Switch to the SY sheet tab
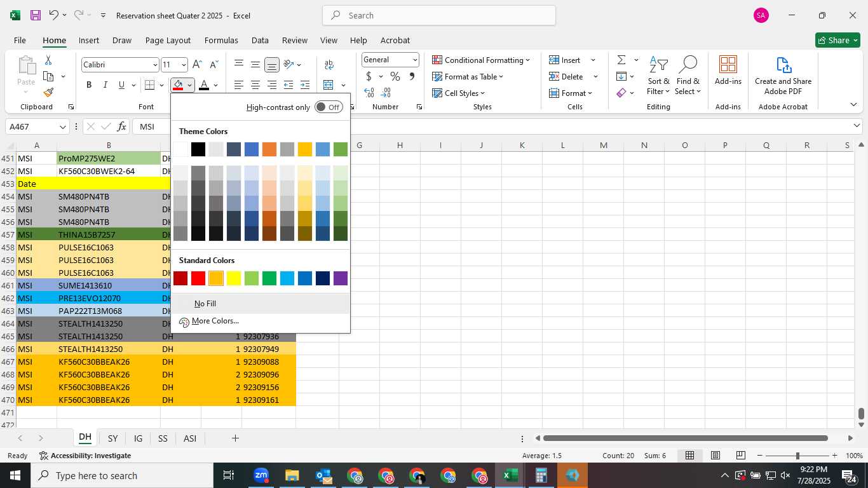The height and width of the screenshot is (488, 868). [x=112, y=438]
